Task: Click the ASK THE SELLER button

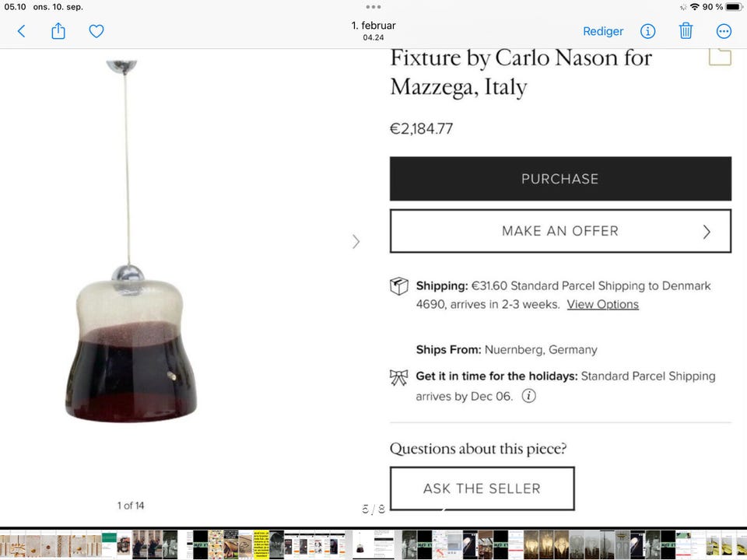Action: point(482,488)
